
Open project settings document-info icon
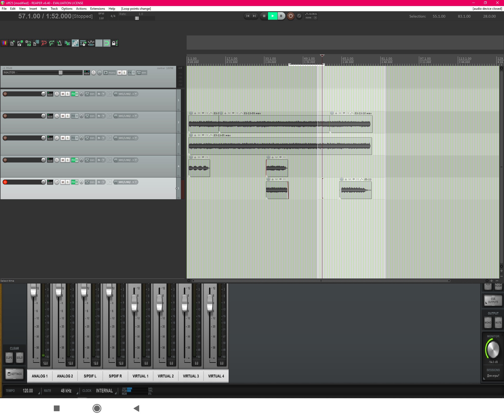pyautogui.click(x=36, y=43)
